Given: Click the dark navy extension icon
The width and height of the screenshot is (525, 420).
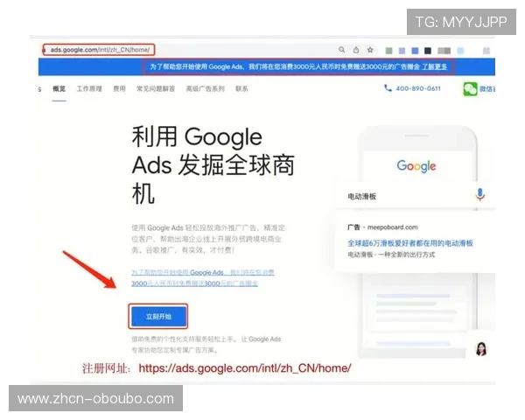Looking at the screenshot, I should click(428, 51).
